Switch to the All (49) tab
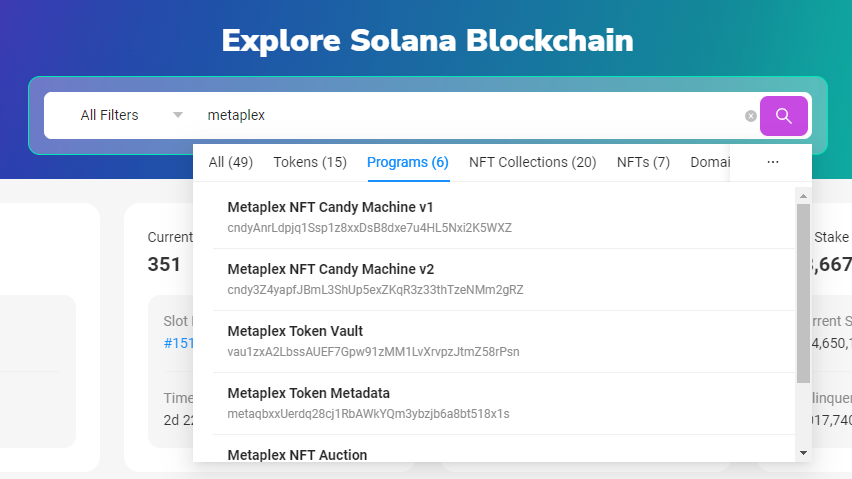 (x=230, y=162)
